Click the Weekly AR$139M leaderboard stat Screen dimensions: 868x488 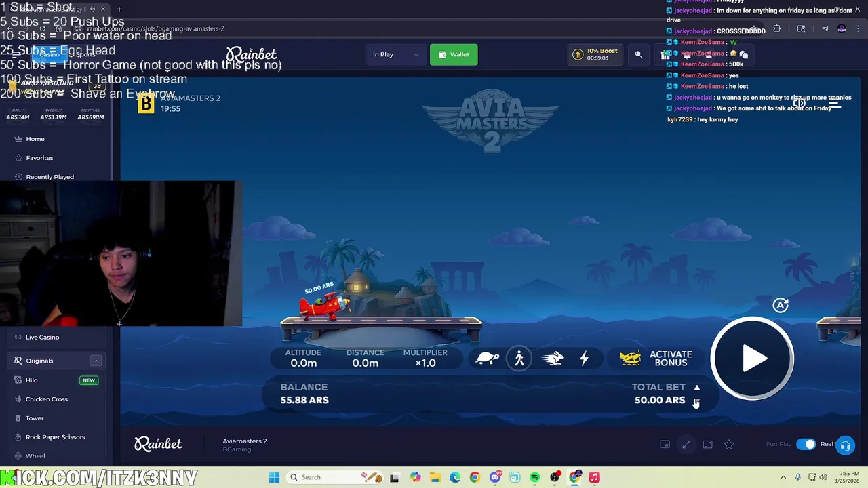tap(54, 114)
